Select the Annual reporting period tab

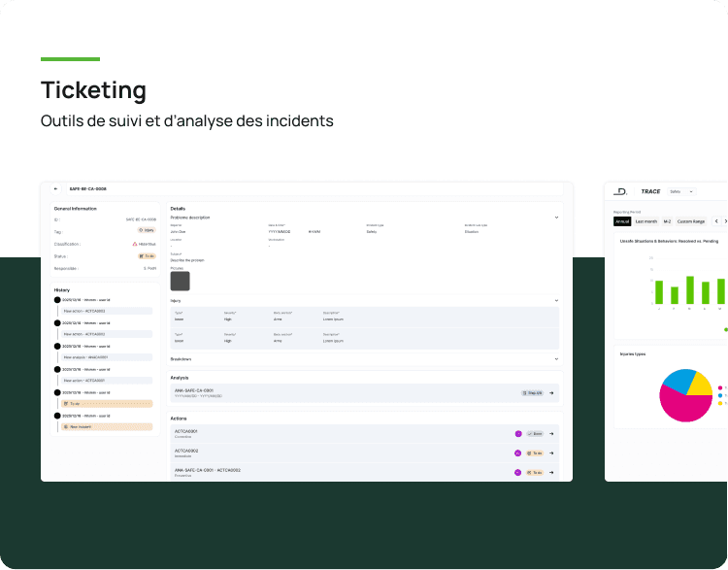click(622, 221)
